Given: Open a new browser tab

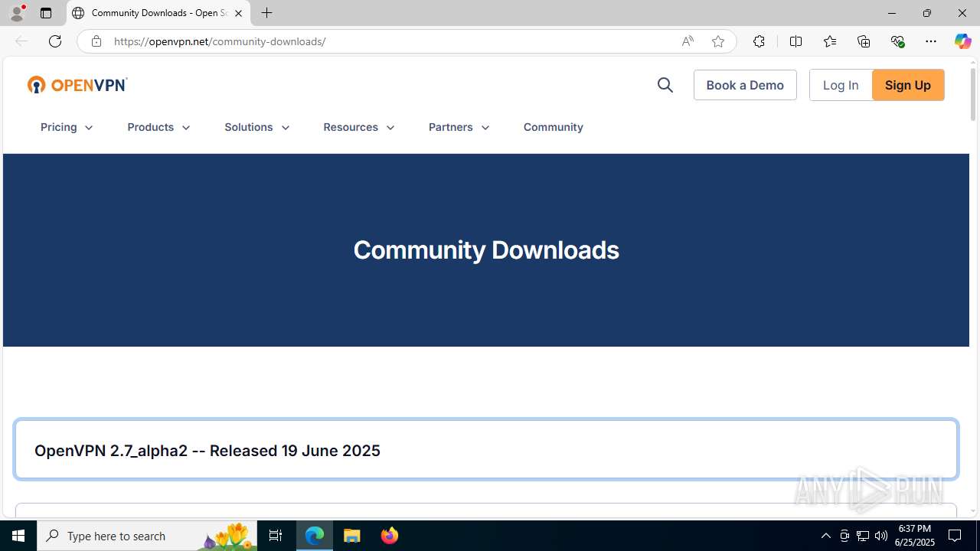Looking at the screenshot, I should click(x=267, y=13).
